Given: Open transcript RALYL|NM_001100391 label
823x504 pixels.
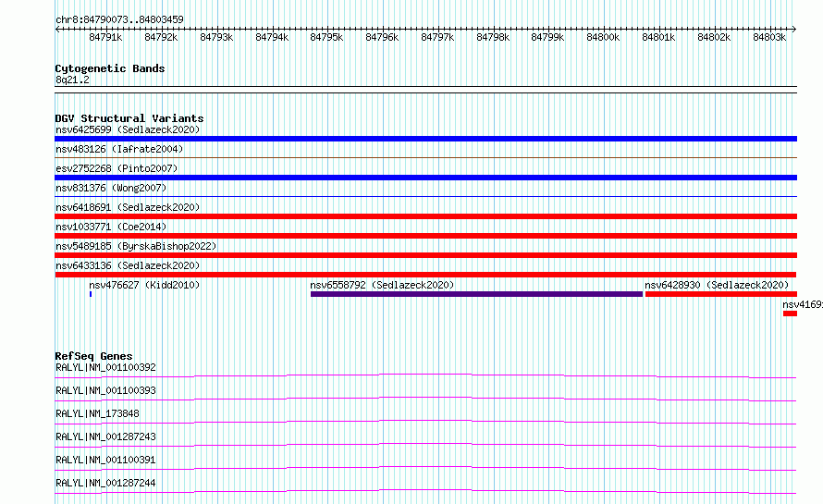Looking at the screenshot, I should 105,460.
